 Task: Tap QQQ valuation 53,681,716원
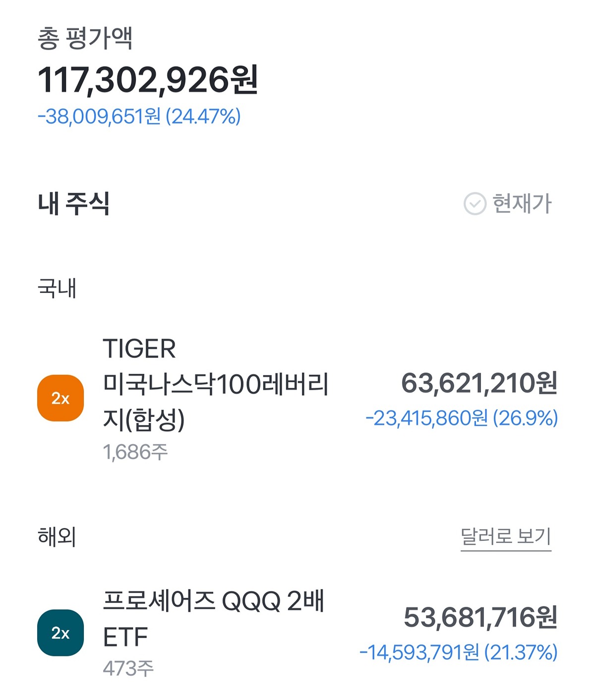click(x=481, y=618)
